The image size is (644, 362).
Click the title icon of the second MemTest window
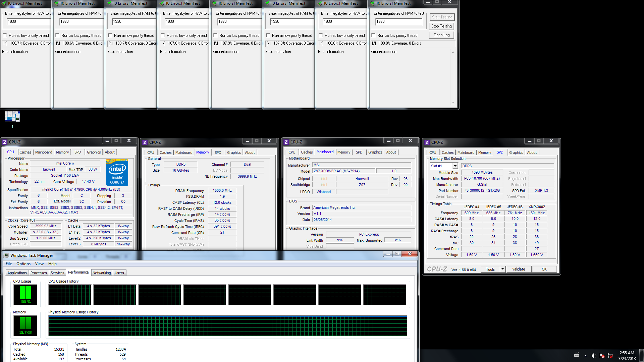pos(56,3)
